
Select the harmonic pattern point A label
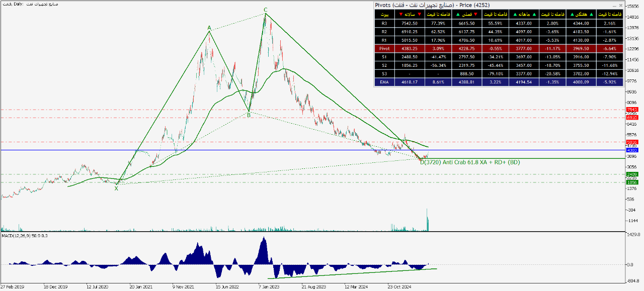tap(209, 28)
